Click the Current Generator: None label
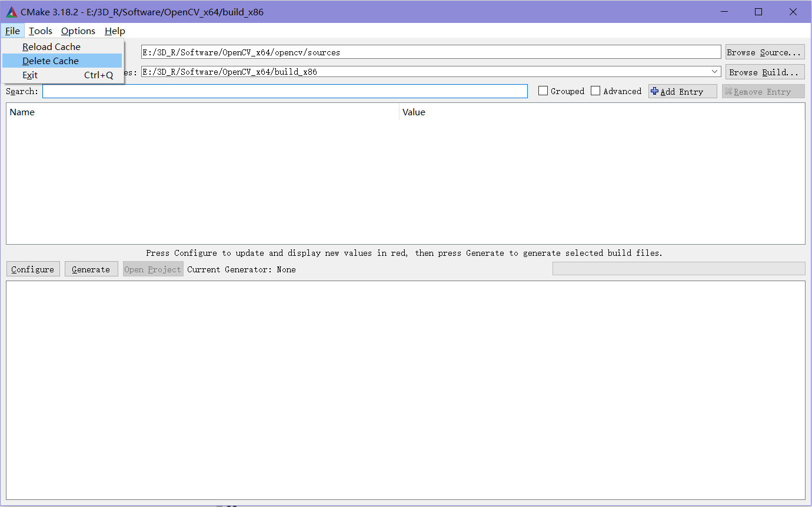Viewport: 812px width, 507px height. tap(241, 269)
